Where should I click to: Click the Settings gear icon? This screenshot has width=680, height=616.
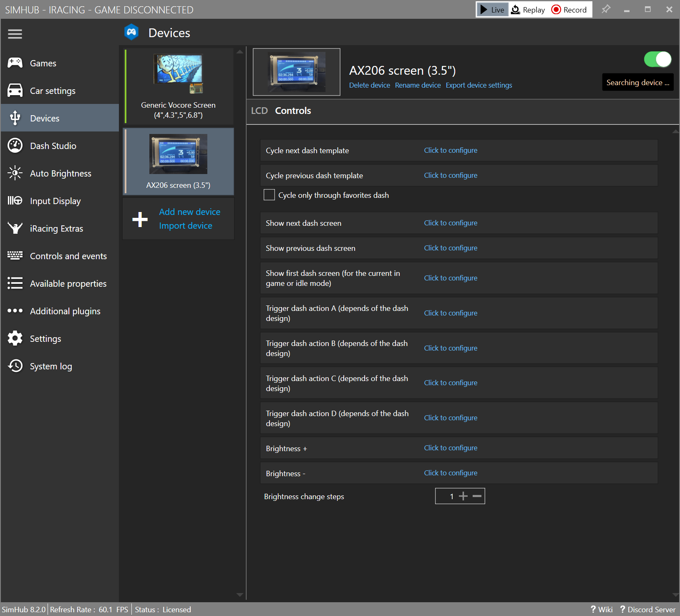(x=15, y=338)
